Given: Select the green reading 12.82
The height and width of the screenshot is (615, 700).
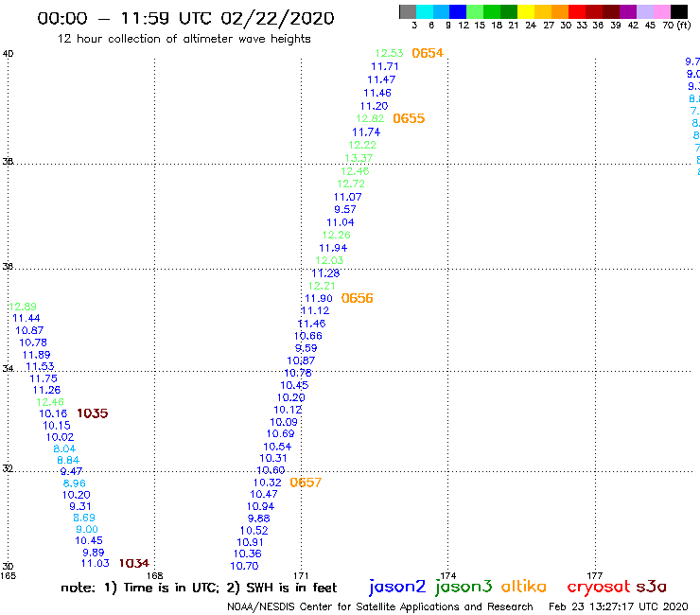Looking at the screenshot, I should [x=370, y=118].
